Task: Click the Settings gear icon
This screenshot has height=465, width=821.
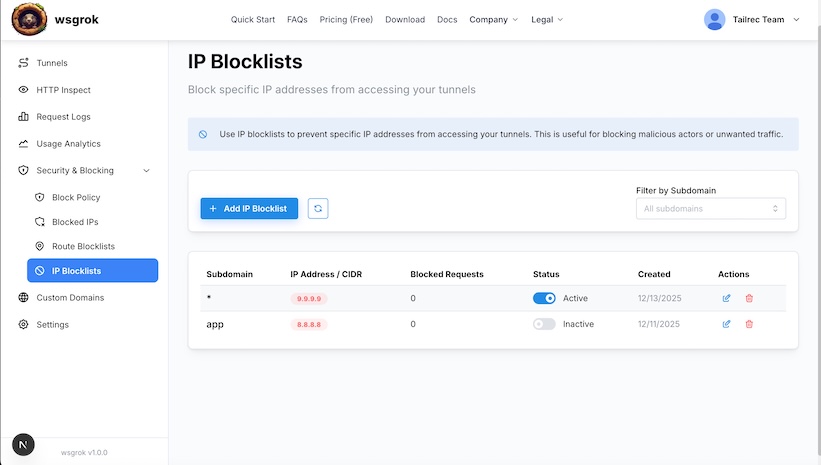Action: 24,324
